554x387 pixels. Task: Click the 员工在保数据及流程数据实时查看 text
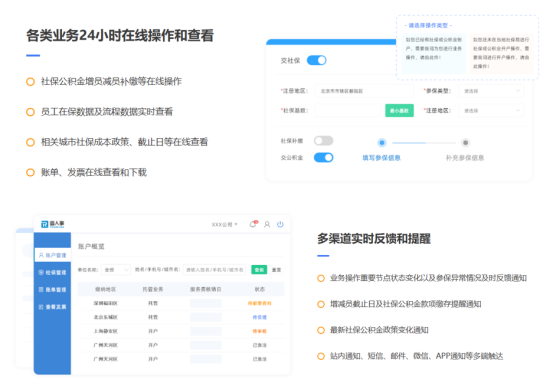pos(107,112)
